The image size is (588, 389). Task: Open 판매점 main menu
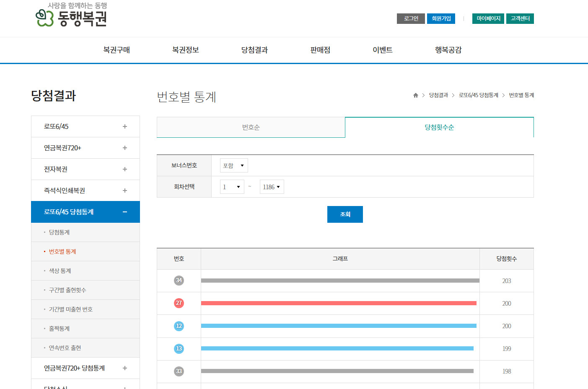320,50
